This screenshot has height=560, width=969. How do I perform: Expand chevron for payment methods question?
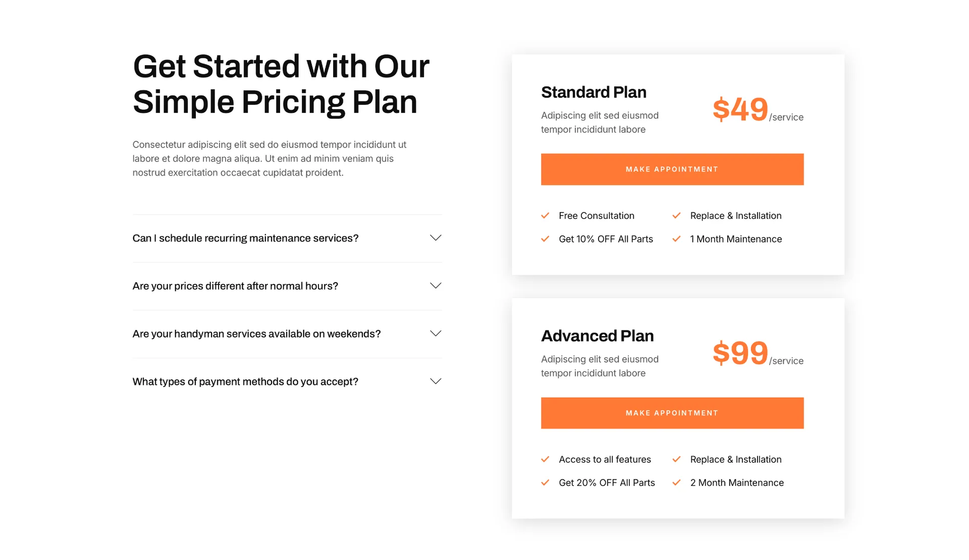click(x=435, y=381)
